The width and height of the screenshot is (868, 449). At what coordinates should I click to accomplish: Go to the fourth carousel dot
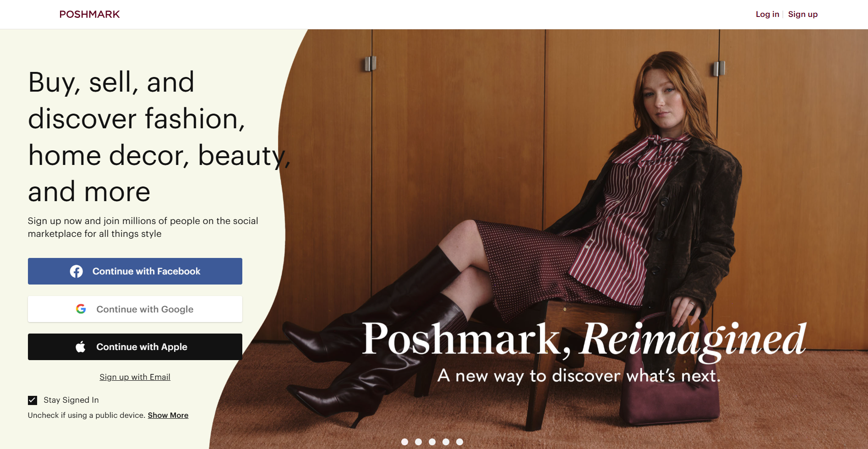coord(446,442)
